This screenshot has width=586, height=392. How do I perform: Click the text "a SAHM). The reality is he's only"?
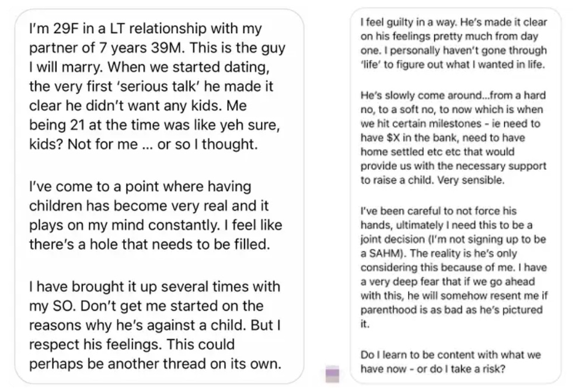[439, 253]
